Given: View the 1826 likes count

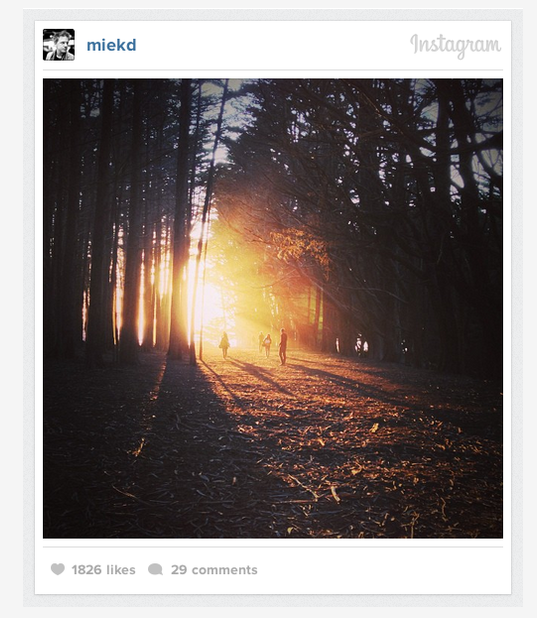Looking at the screenshot, I should 103,570.
